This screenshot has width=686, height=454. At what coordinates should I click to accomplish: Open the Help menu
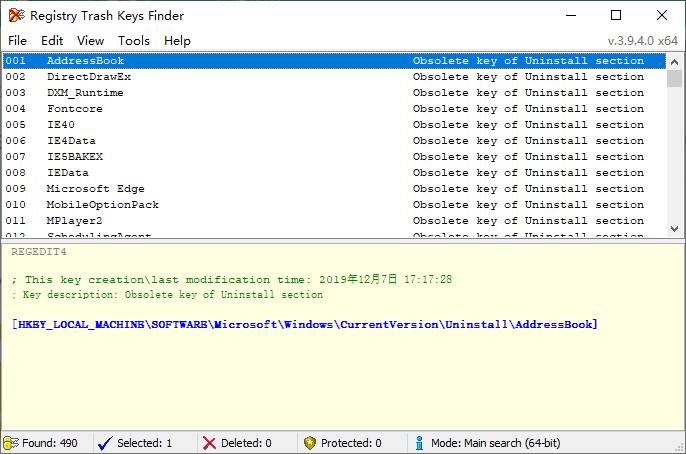[177, 41]
